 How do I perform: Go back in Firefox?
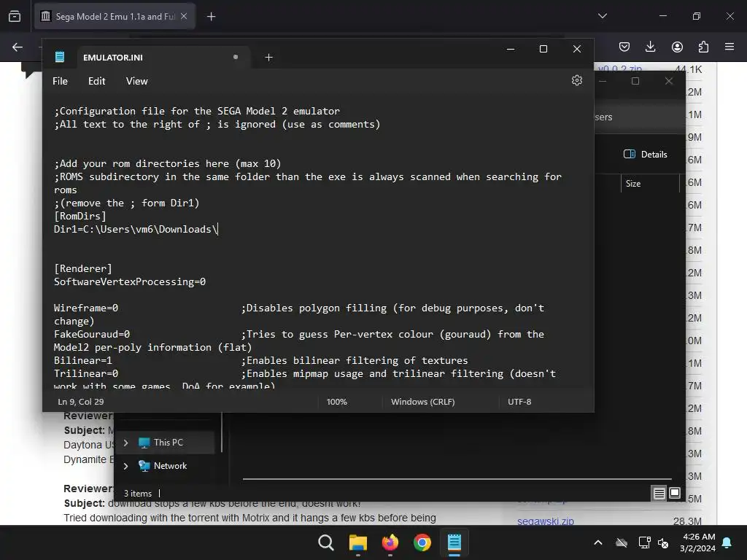[x=18, y=47]
